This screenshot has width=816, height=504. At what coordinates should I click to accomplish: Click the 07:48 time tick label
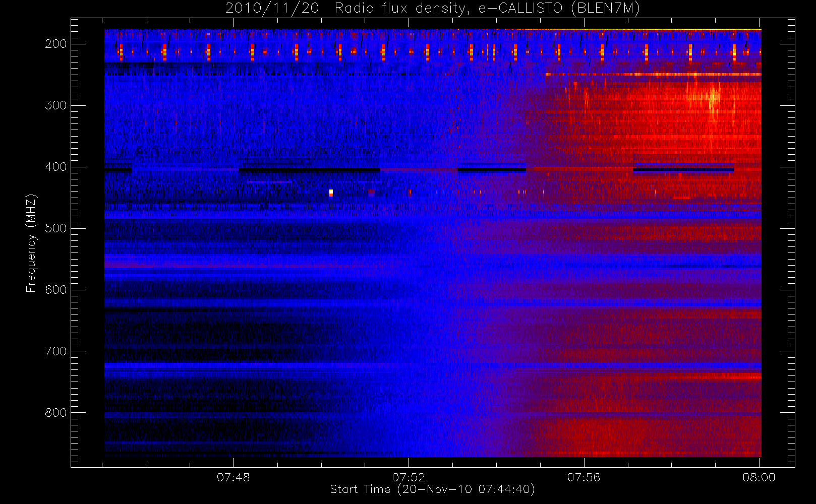click(234, 477)
